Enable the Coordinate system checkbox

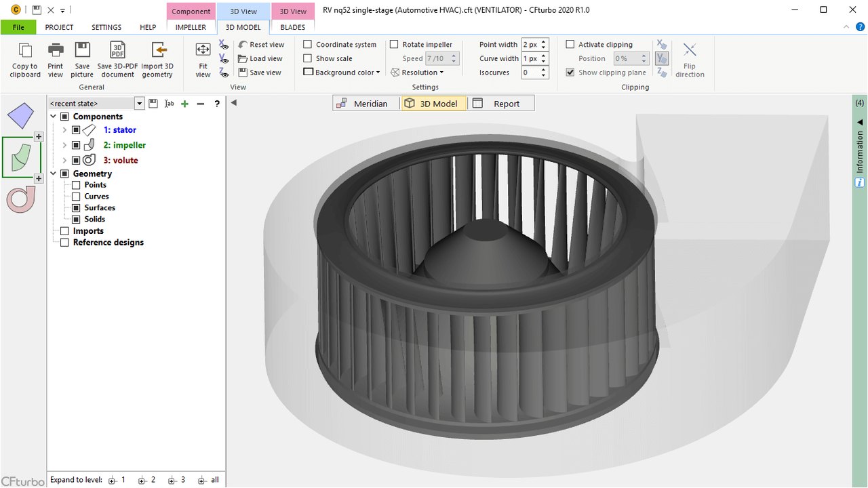pyautogui.click(x=308, y=45)
